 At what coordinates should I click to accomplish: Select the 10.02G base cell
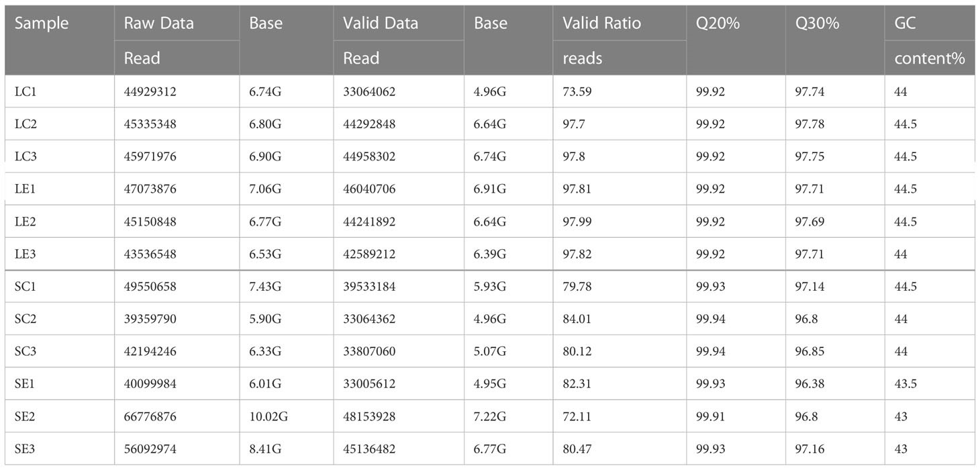pos(268,416)
